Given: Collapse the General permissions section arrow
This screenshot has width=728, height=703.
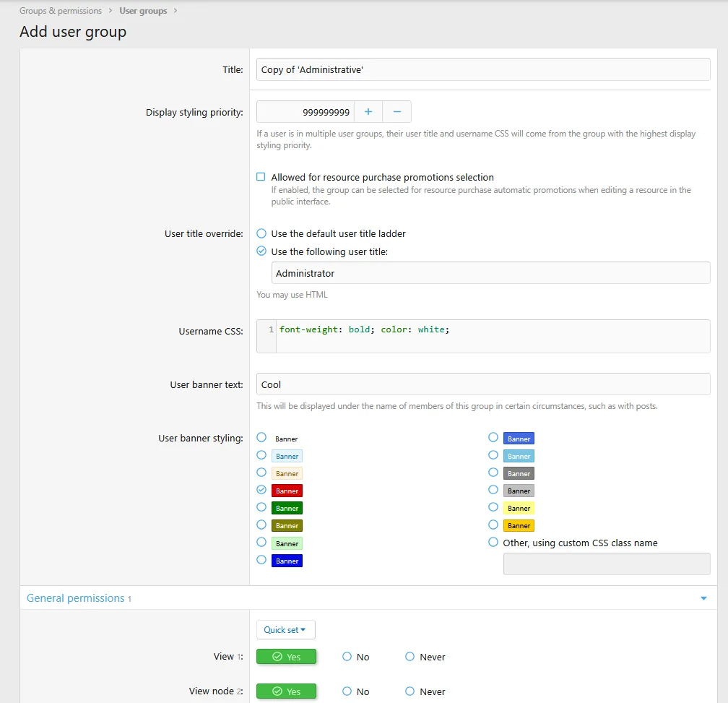Looking at the screenshot, I should pos(703,598).
